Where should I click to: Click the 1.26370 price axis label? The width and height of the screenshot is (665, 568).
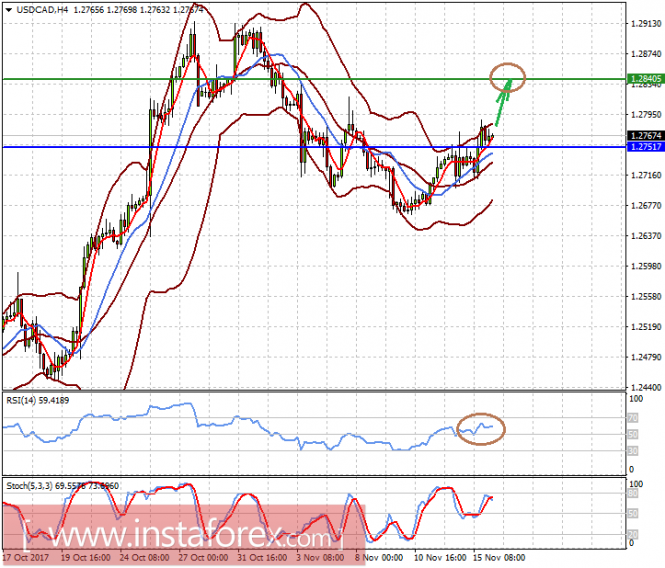tap(644, 236)
